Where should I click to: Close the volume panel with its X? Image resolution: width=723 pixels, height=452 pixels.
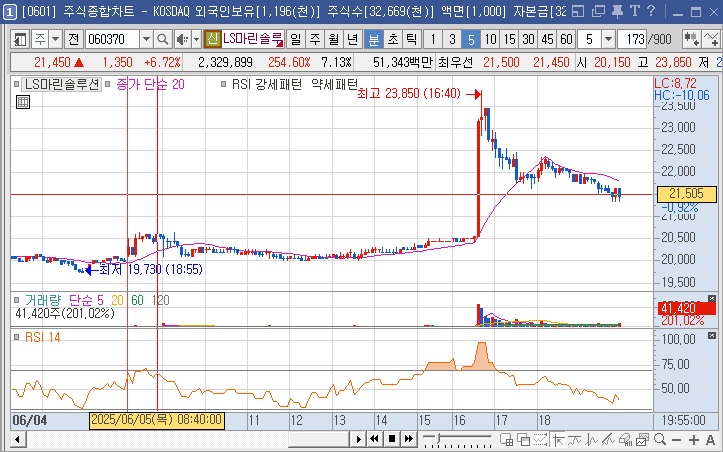[712, 298]
